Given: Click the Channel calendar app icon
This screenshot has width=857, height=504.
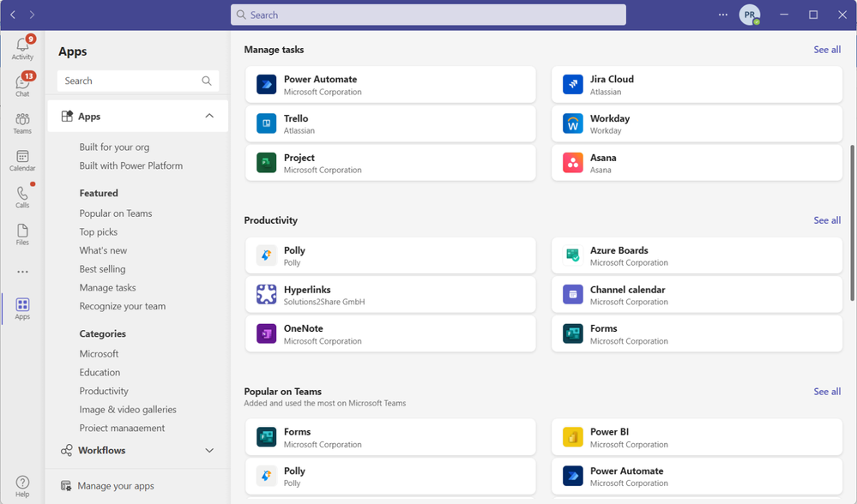Looking at the screenshot, I should pos(573,295).
